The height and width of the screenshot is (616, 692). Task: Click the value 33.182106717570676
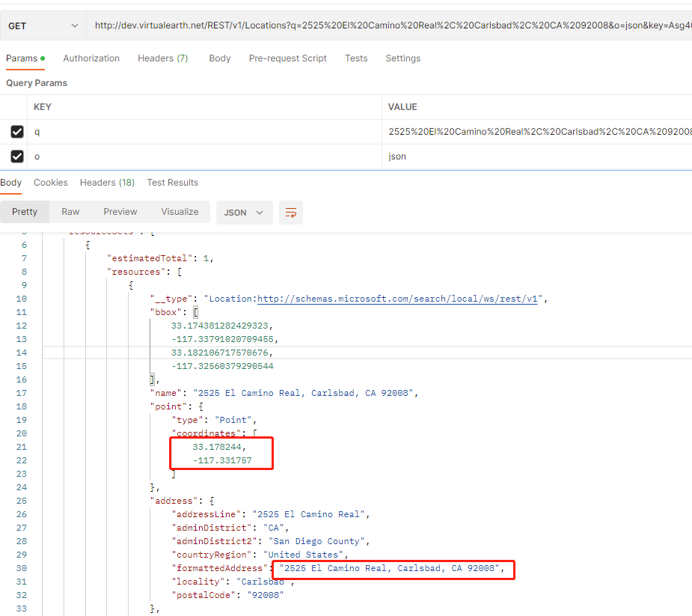pos(220,353)
